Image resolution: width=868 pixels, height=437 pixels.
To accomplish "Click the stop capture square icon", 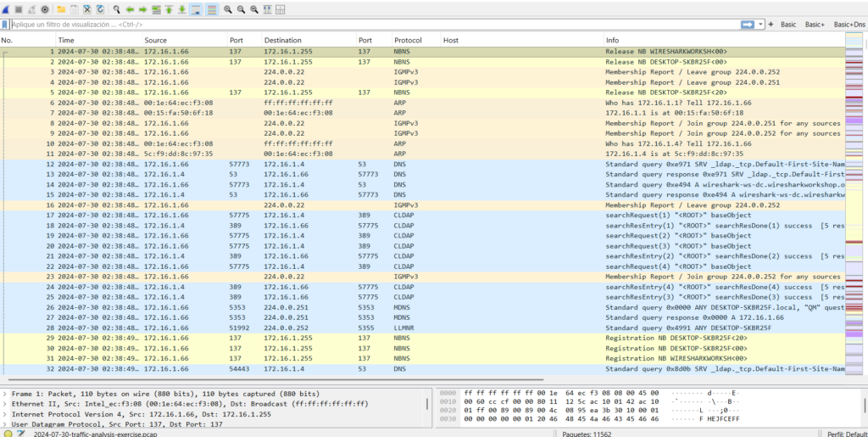I will click(x=19, y=9).
